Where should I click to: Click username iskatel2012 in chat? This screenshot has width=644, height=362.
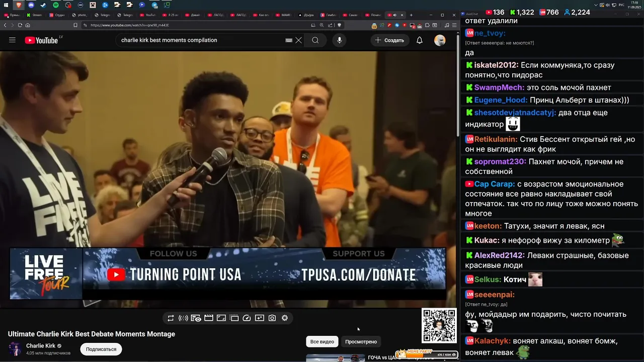click(x=496, y=65)
